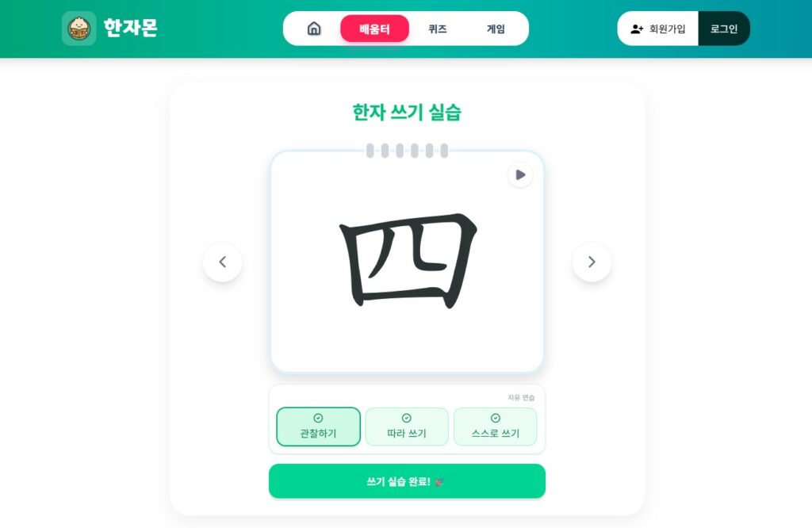Click the 한자몬 mascot logo icon
Screen dimensions: 812x528
point(79,29)
